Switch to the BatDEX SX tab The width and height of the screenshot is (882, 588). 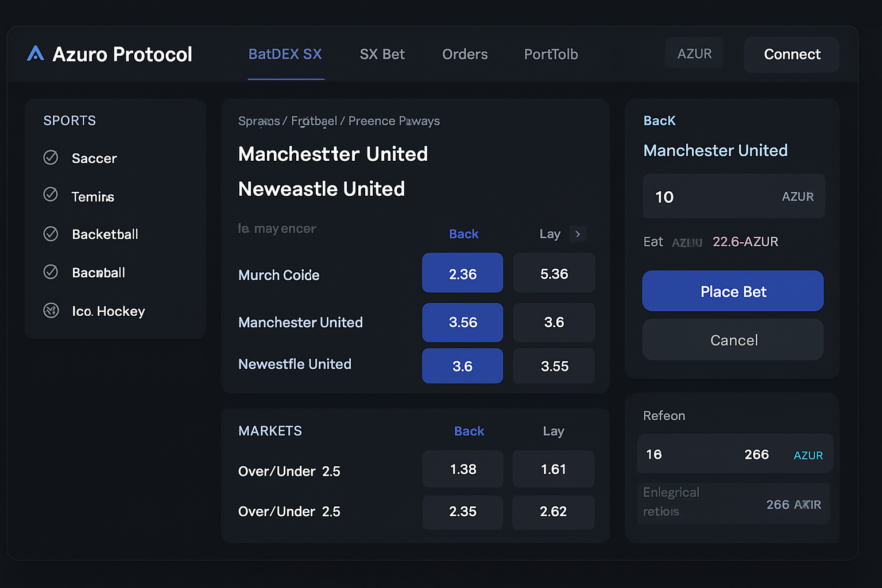[285, 55]
